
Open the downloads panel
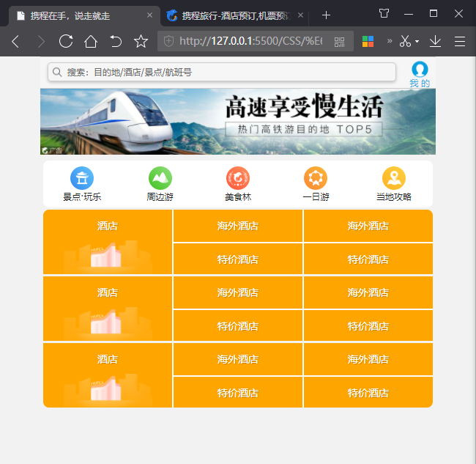(435, 41)
